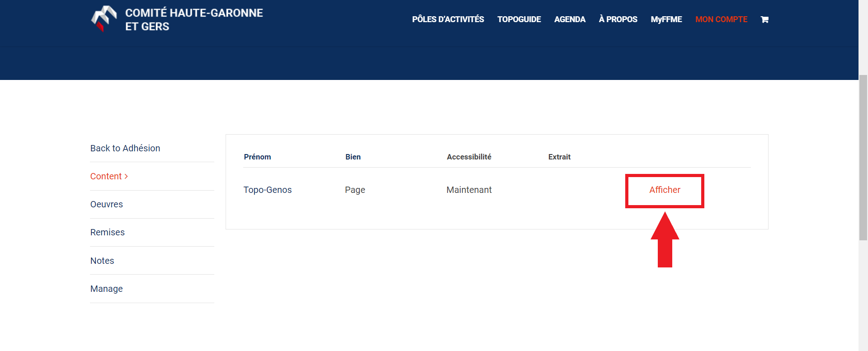Go to the Topoguide menu item
The image size is (868, 351).
[519, 19]
